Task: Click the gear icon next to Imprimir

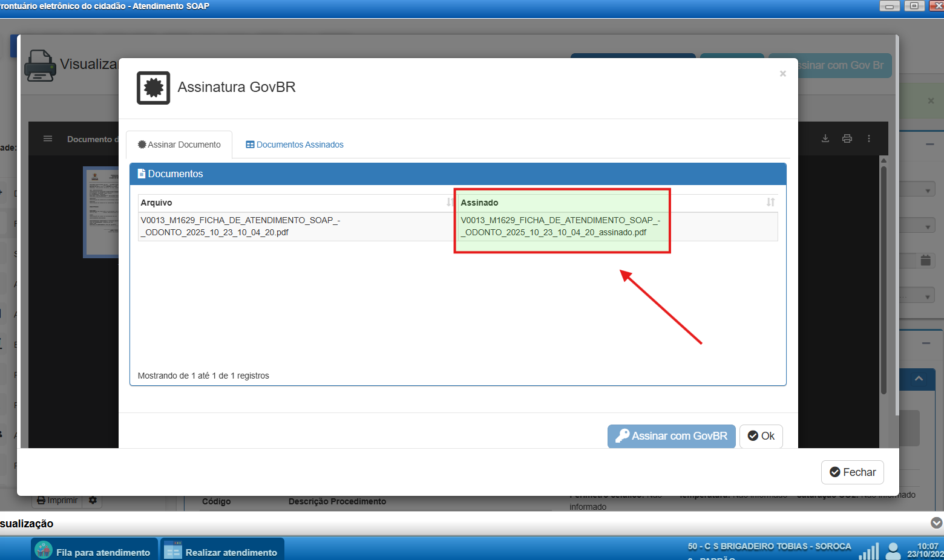Action: point(93,501)
